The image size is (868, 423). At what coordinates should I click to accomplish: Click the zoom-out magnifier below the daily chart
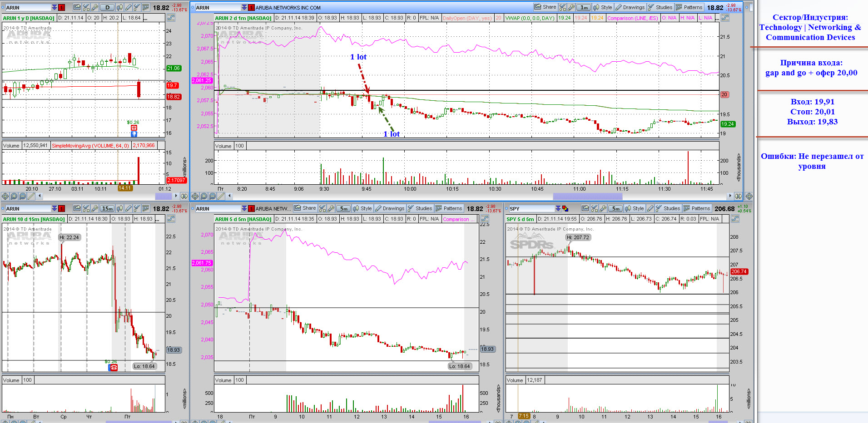coord(22,196)
